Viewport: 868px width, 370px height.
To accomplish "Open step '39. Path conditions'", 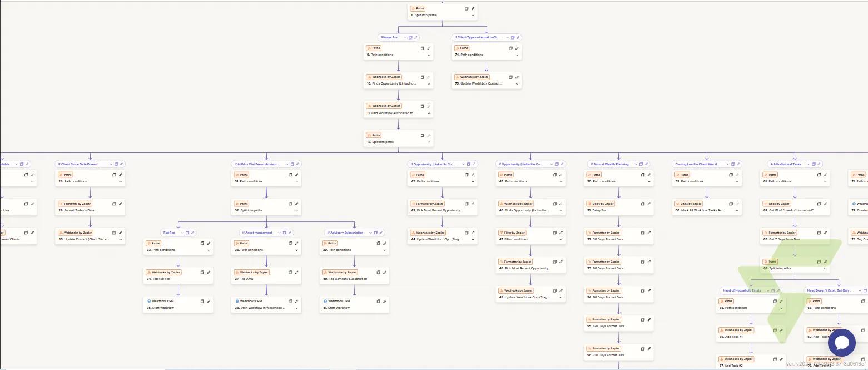I will [x=354, y=246].
